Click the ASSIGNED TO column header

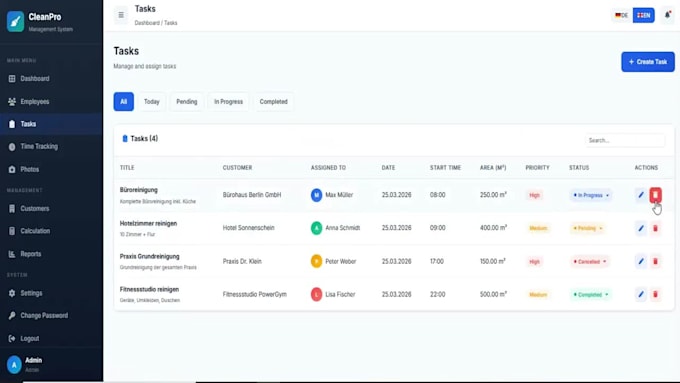(x=328, y=168)
